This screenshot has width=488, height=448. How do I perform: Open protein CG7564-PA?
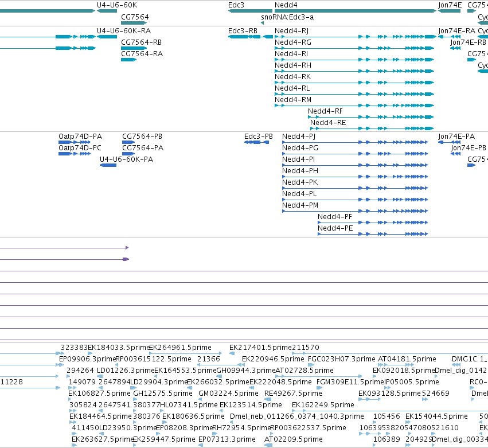coord(128,154)
